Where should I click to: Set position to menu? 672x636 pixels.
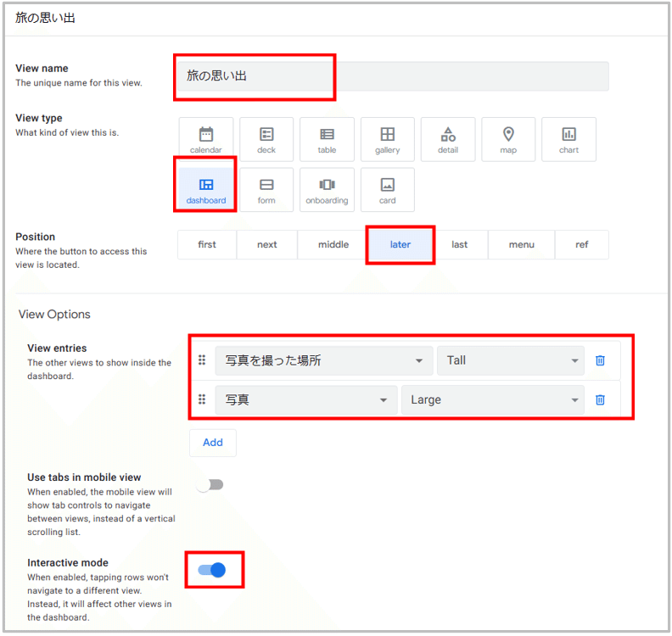click(x=522, y=244)
